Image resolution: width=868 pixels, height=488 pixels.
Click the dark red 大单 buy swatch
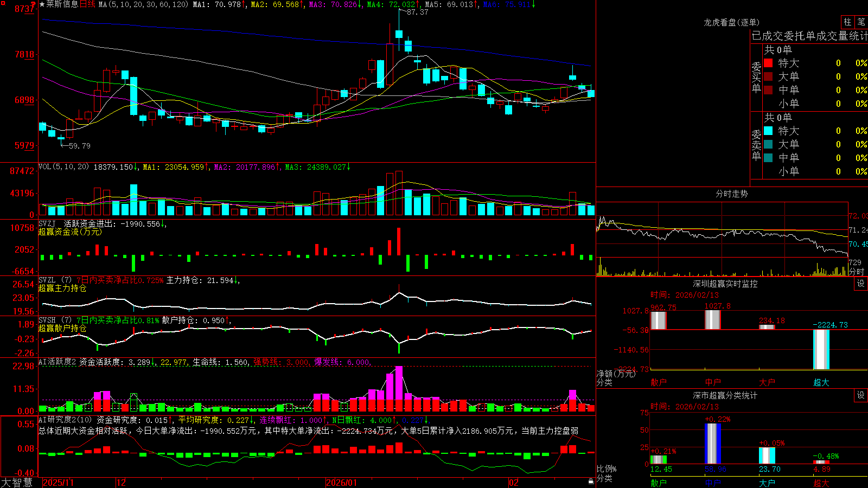coord(768,76)
